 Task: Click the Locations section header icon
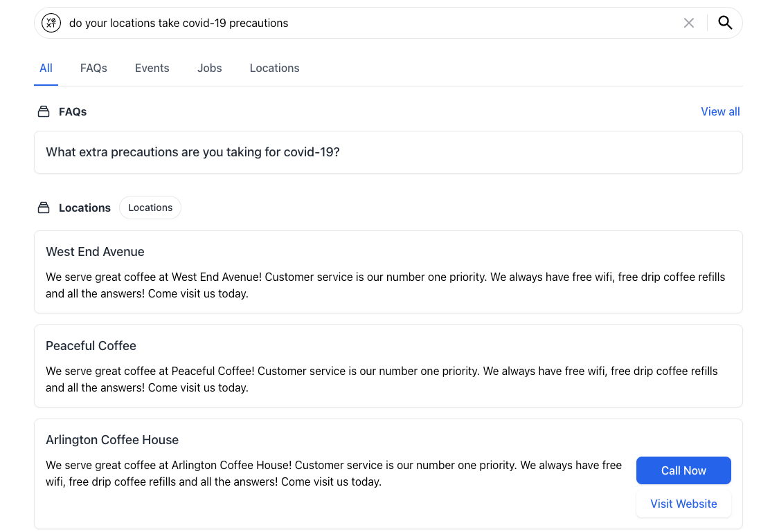point(44,208)
